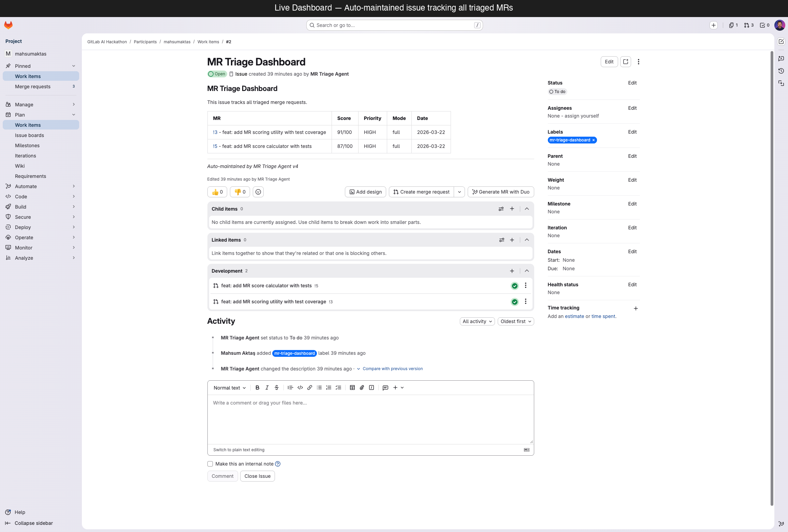
Task: Add a task list in editor toolbar
Action: pos(338,387)
